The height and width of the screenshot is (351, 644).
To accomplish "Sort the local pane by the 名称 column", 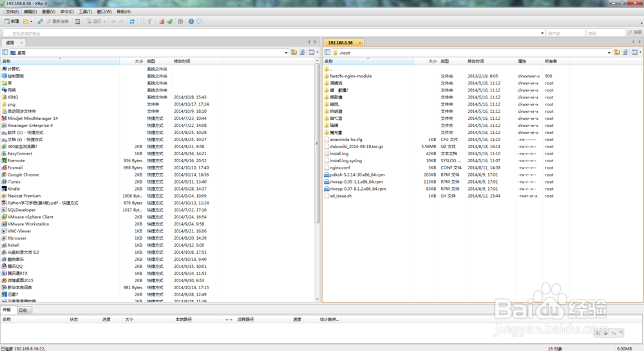I will (60, 61).
